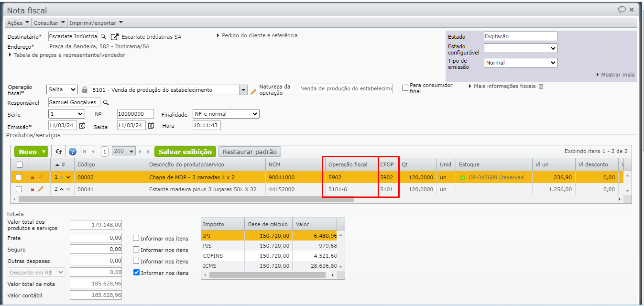Select the COFINS row in the tax table
This screenshot has height=306, width=644.
click(x=269, y=256)
